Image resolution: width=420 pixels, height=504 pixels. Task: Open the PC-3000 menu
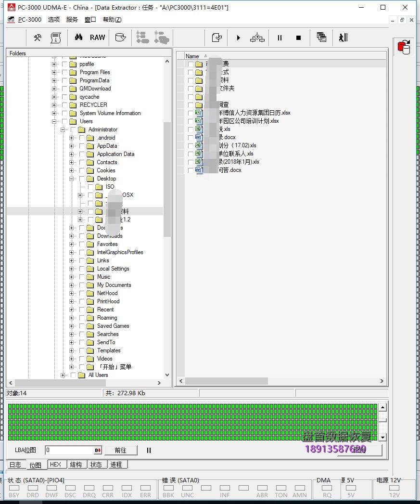pos(29,20)
